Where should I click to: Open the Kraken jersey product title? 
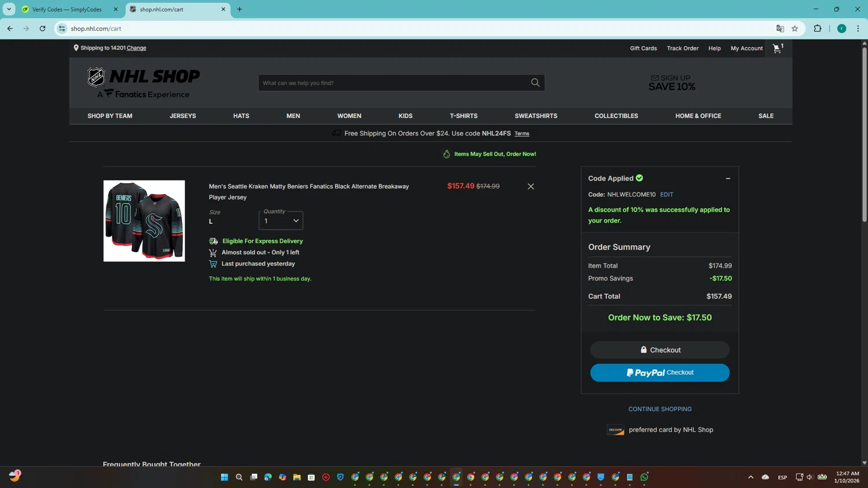click(309, 191)
